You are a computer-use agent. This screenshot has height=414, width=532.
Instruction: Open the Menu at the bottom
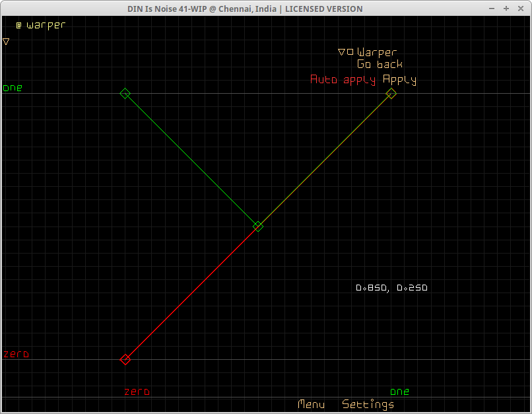click(x=311, y=404)
